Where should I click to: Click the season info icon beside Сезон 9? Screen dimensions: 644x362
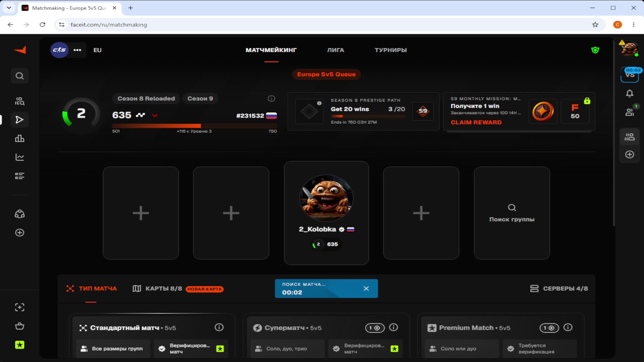pos(271,99)
